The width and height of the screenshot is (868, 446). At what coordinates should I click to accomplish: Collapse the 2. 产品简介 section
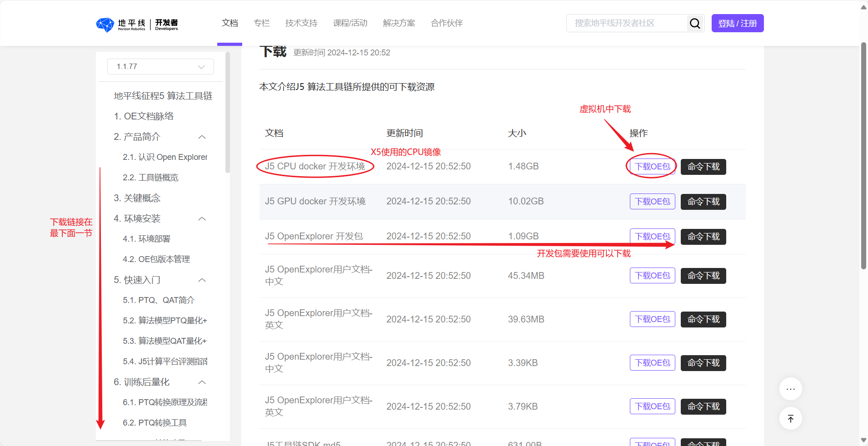coord(202,137)
